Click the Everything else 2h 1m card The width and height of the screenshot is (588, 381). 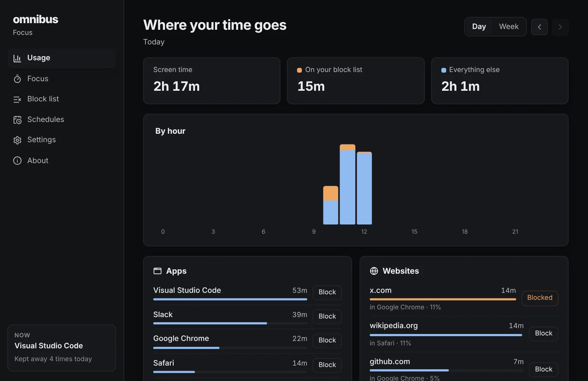point(500,81)
